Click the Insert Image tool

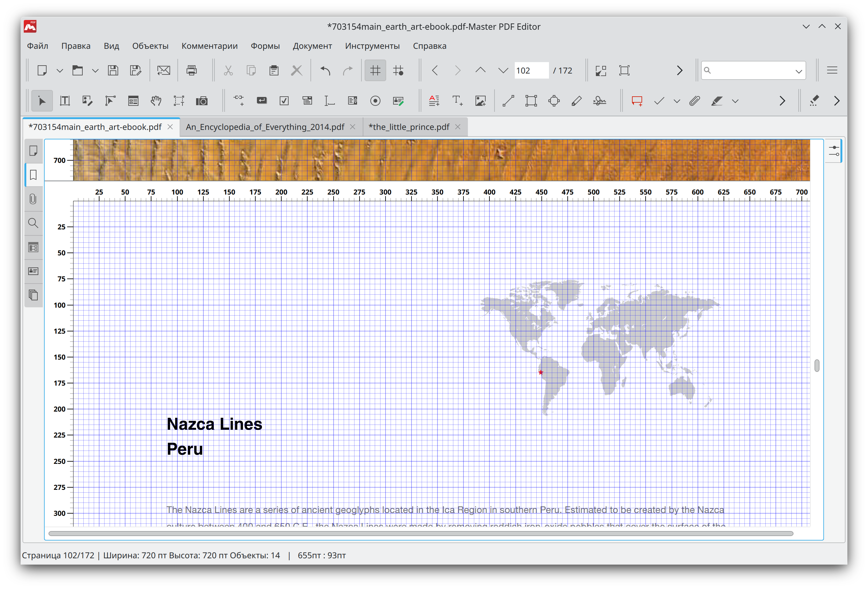point(480,101)
